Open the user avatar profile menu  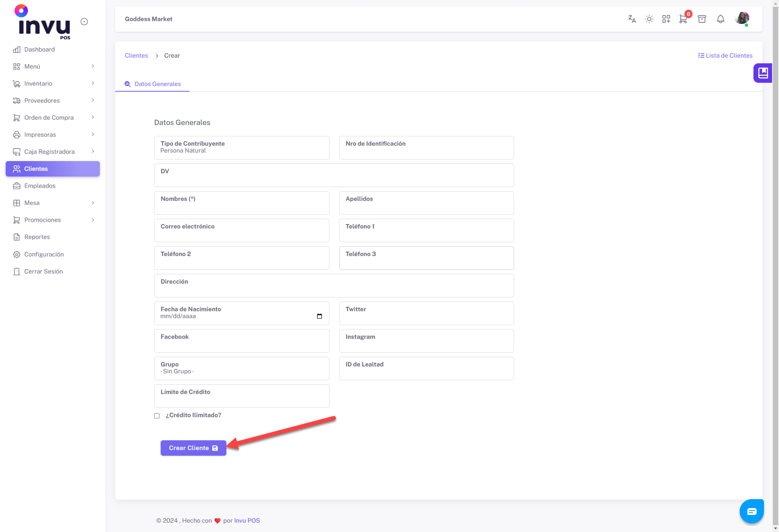pos(742,18)
